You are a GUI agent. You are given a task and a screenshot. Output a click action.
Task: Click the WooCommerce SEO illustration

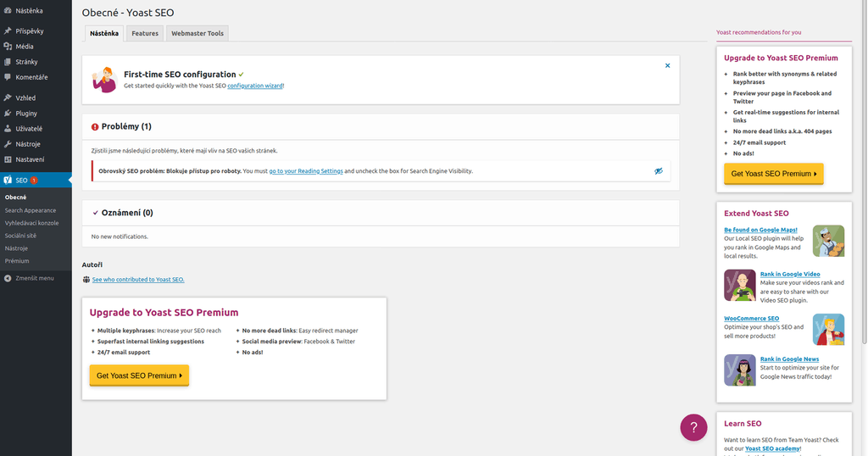click(828, 329)
